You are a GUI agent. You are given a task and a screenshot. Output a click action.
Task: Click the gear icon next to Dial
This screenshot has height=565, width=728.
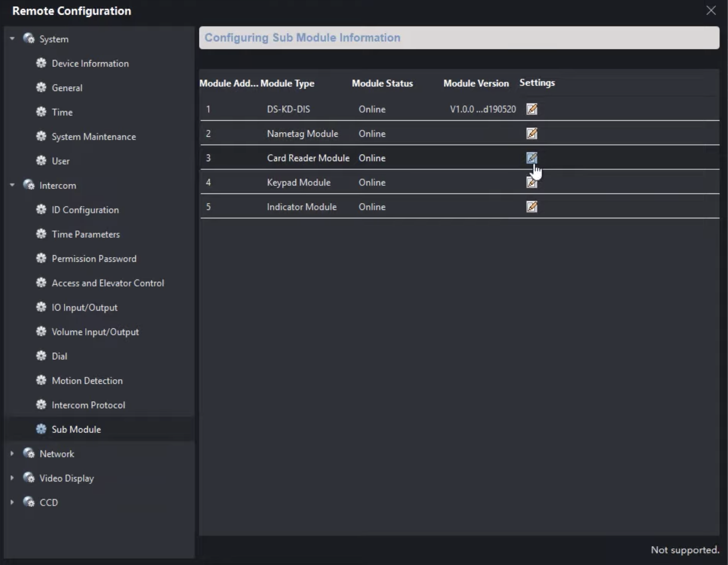[41, 356]
